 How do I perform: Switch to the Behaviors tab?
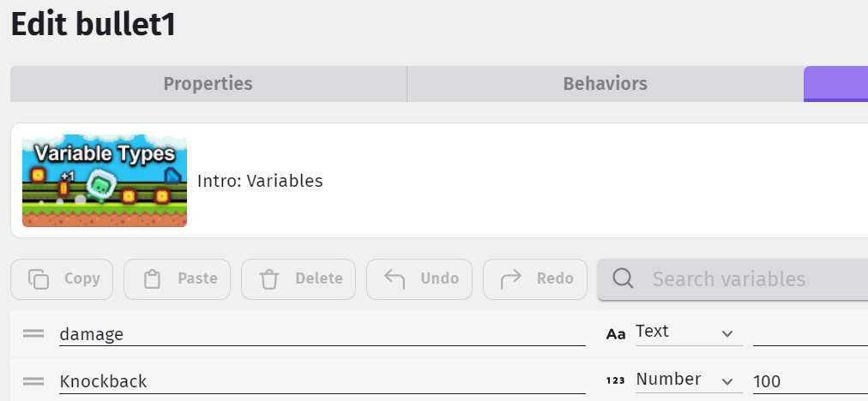click(x=605, y=84)
